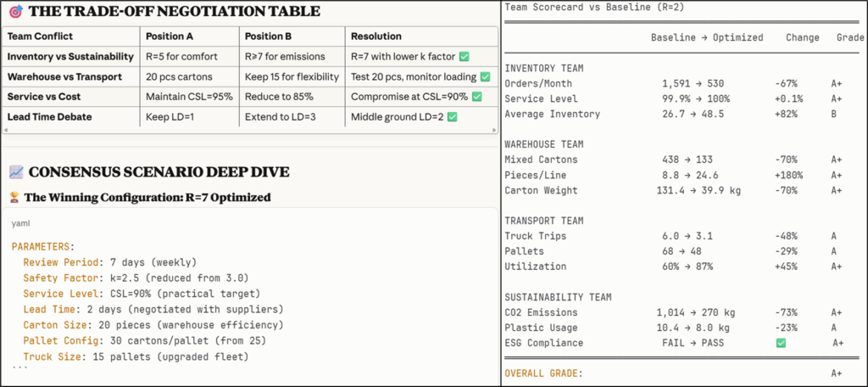The image size is (868, 387).
Task: Click the Safety Factor line in yaml block
Action: point(136,278)
